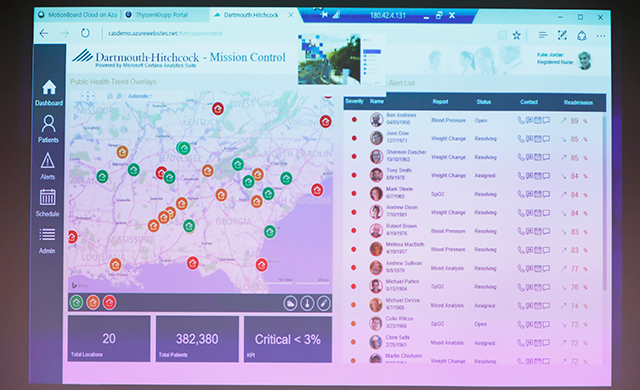Click the phone icon for Ben Andrews
The image size is (640, 390).
(x=520, y=120)
